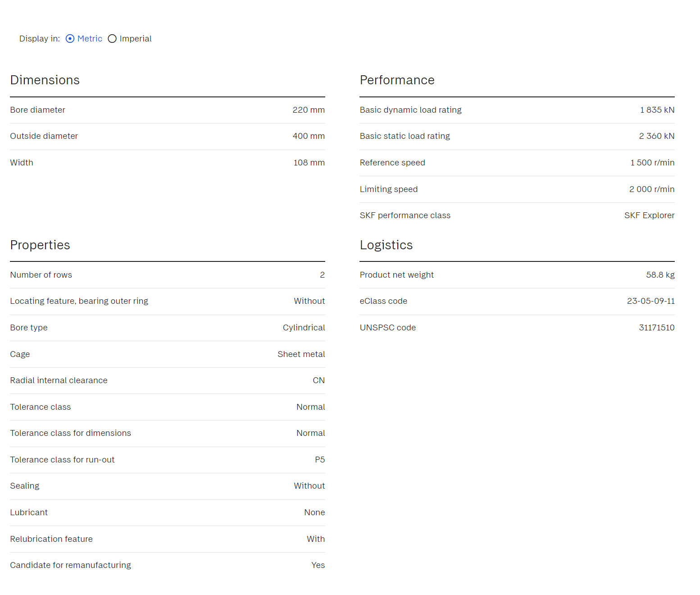Image resolution: width=700 pixels, height=595 pixels.
Task: Click the eClass code value 23-05-09-11
Action: pyautogui.click(x=650, y=301)
